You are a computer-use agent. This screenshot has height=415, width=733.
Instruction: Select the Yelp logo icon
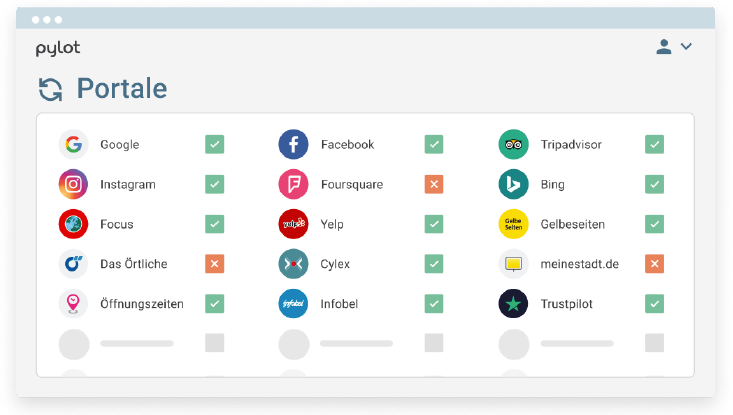[293, 225]
